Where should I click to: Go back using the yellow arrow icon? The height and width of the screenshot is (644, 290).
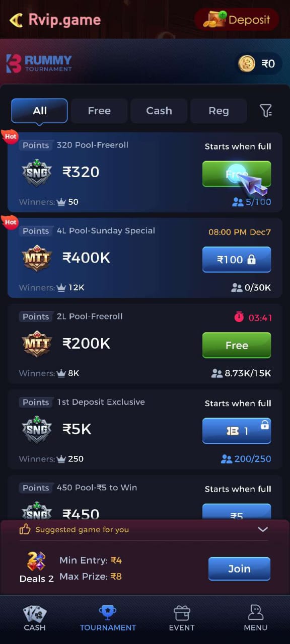tap(16, 20)
